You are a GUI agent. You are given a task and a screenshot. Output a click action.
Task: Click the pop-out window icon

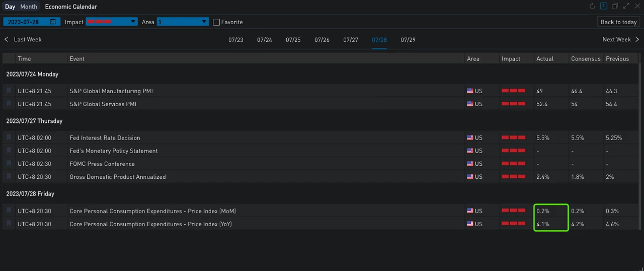[x=615, y=7]
